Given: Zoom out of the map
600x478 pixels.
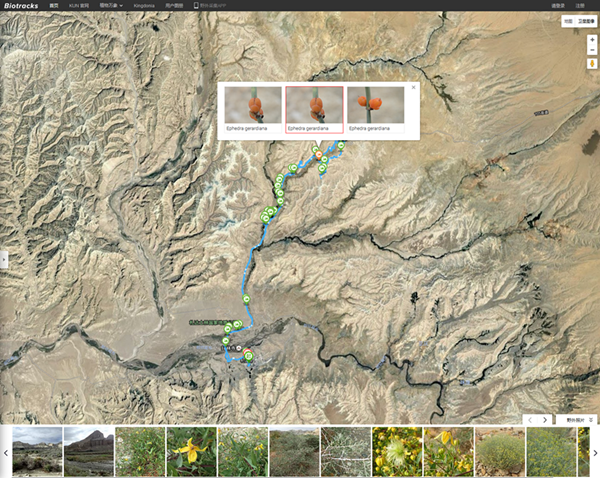Looking at the screenshot, I should click(x=592, y=50).
